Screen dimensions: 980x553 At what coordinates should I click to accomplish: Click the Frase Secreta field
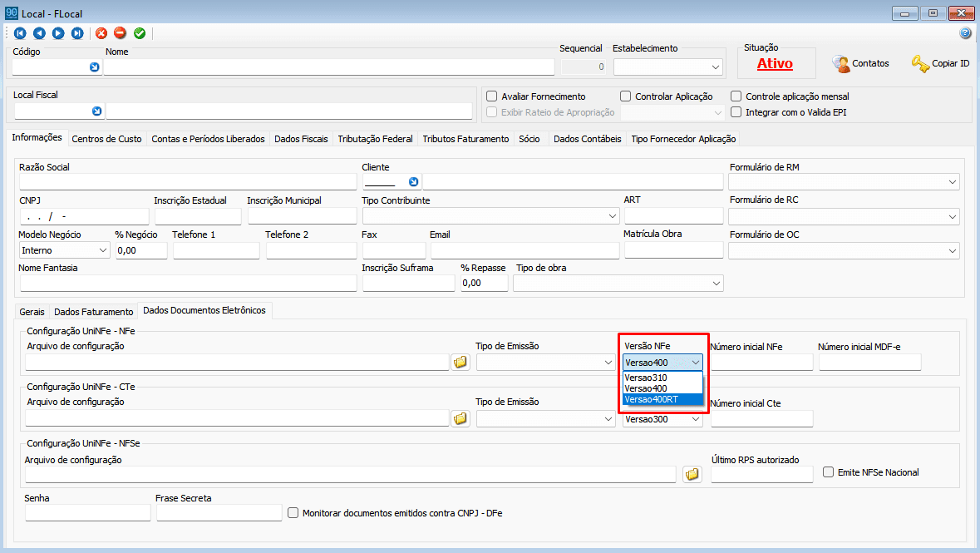pyautogui.click(x=219, y=513)
